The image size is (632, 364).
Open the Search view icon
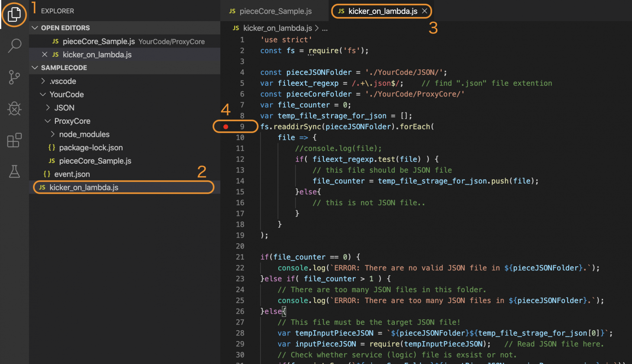[x=14, y=45]
